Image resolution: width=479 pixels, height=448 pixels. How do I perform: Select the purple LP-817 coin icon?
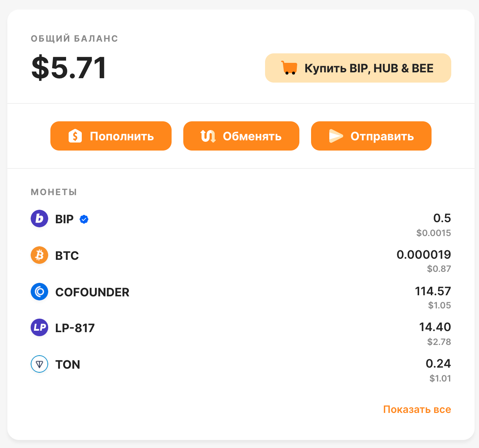(x=39, y=327)
